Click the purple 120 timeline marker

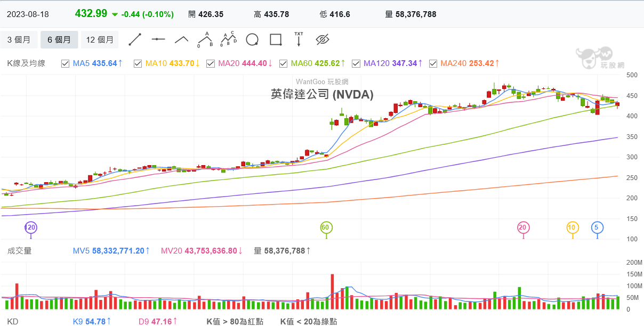(x=31, y=227)
